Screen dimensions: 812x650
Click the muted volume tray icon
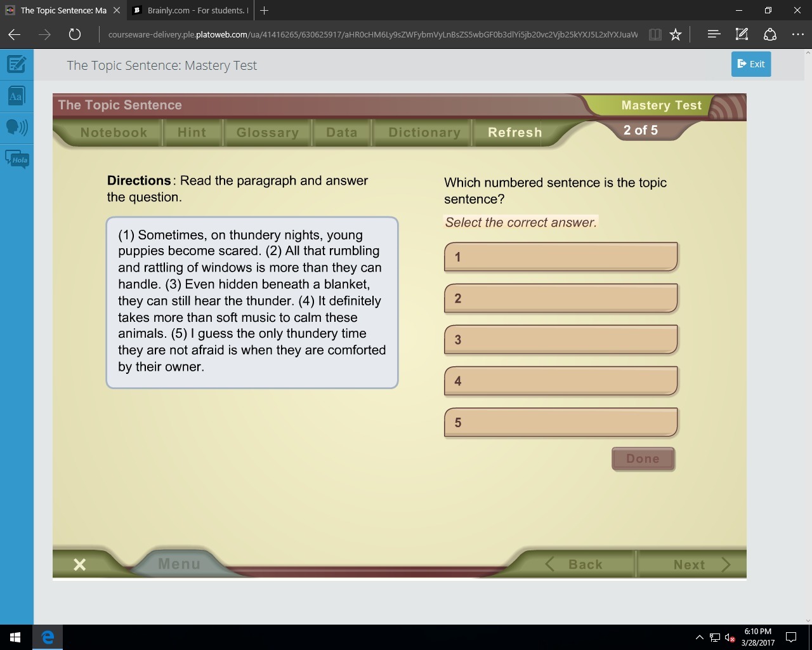click(730, 637)
